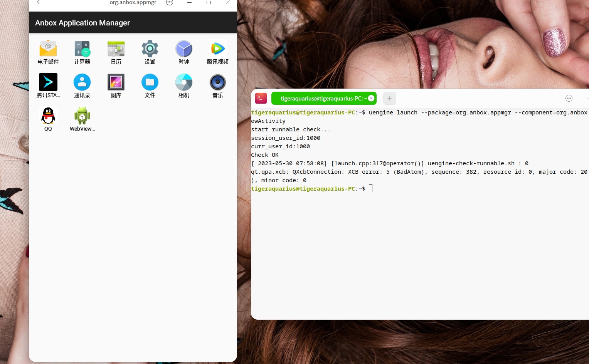Add a new terminal tab

click(x=390, y=98)
